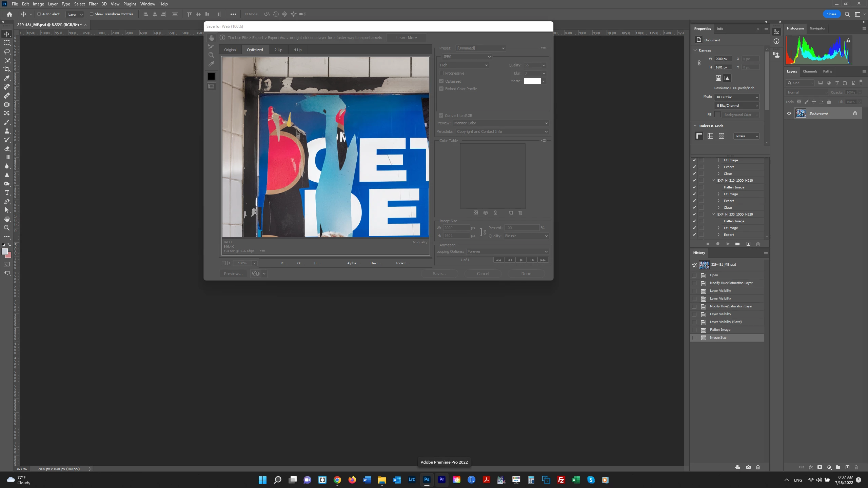Viewport: 868px width, 488px height.
Task: Select the Zoom tool in the left toolbar
Action: pos(7,228)
